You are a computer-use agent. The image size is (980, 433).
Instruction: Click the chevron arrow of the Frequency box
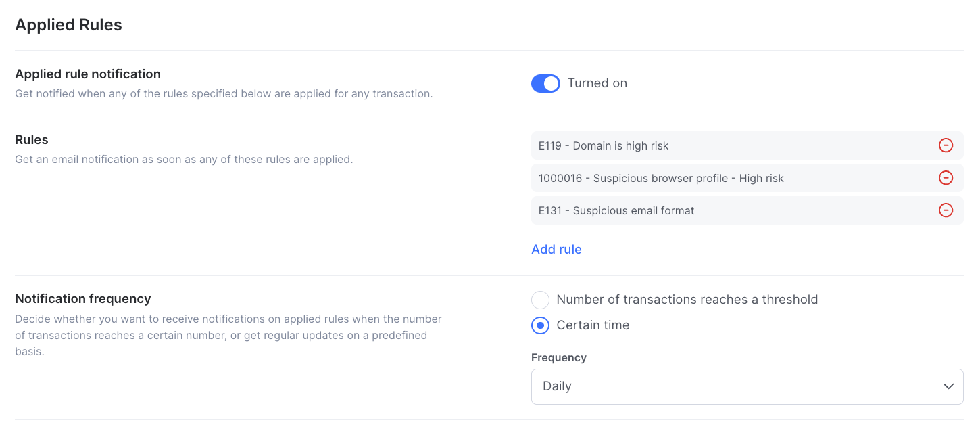tap(948, 386)
